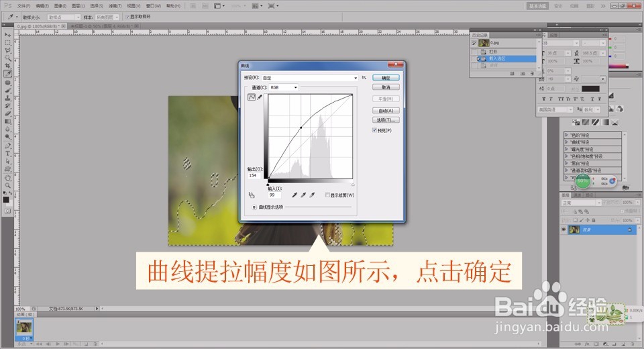Pick the gray point eyedropper in Curves
This screenshot has height=349, width=644.
click(x=303, y=195)
